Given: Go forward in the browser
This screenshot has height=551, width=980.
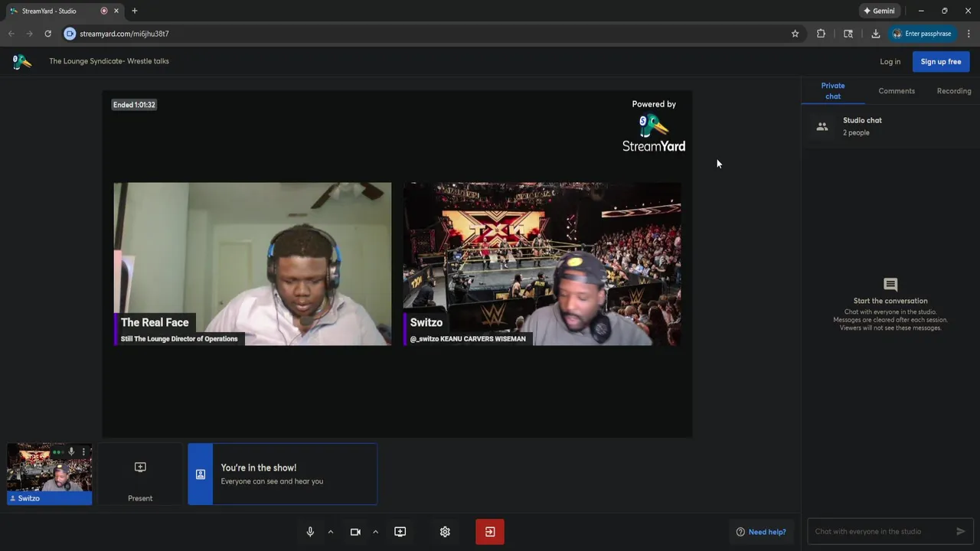Looking at the screenshot, I should pos(29,34).
